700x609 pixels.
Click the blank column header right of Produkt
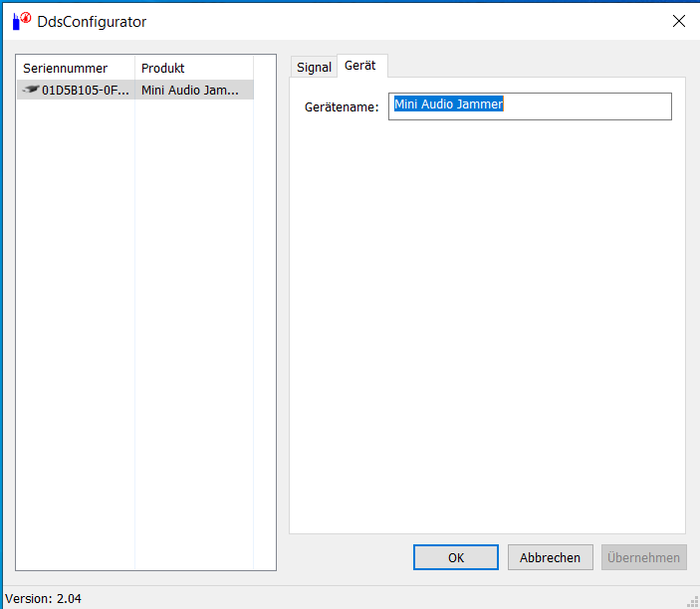(264, 68)
